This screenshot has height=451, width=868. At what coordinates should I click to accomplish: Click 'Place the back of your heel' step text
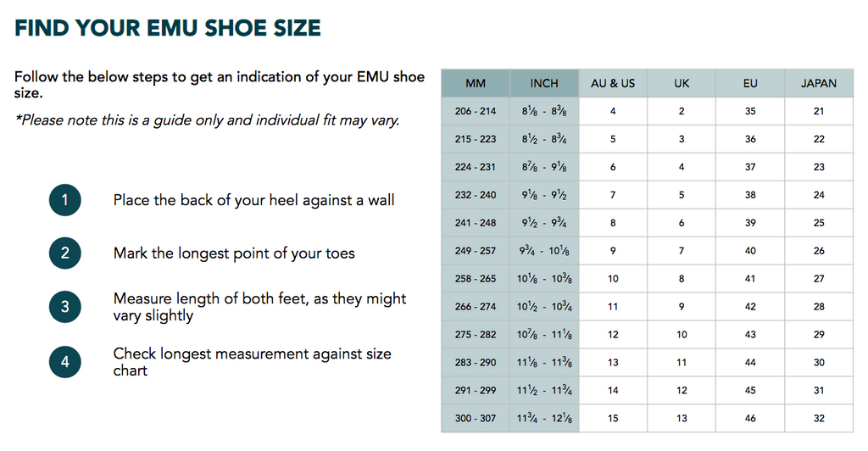(x=253, y=201)
